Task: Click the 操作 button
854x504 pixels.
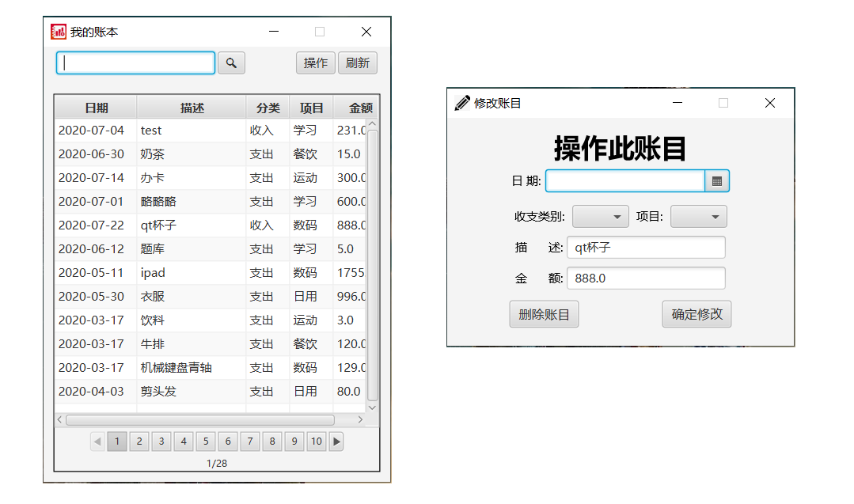Action: click(316, 63)
